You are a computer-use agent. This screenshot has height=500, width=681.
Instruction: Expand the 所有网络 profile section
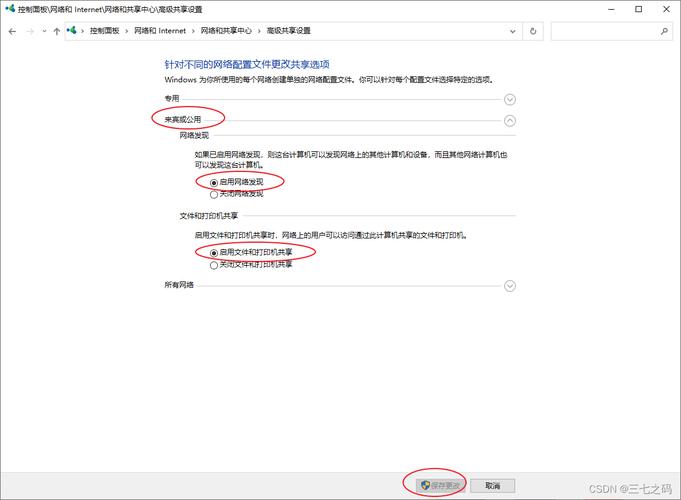tap(510, 286)
